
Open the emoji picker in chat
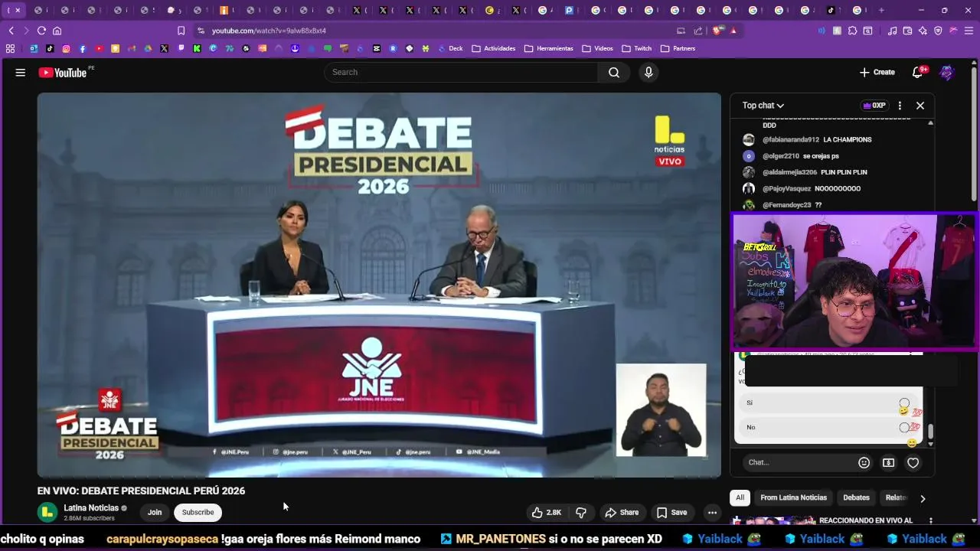pos(864,462)
